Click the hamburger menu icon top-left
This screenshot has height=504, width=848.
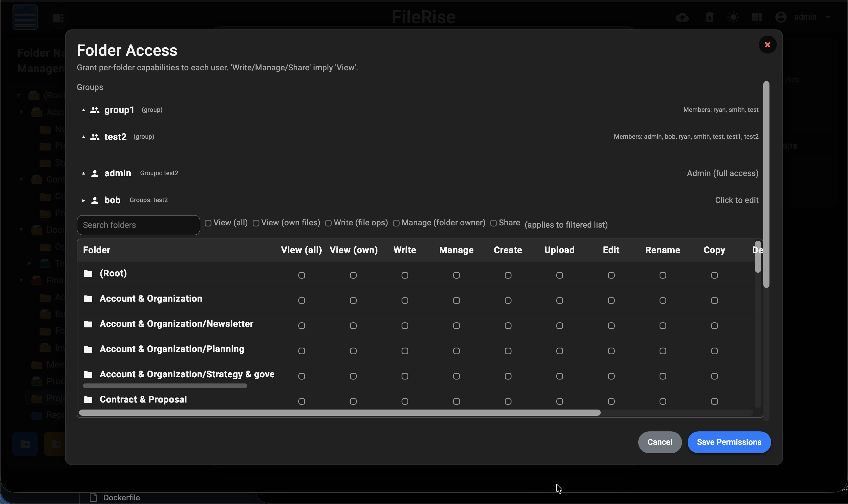coord(25,17)
